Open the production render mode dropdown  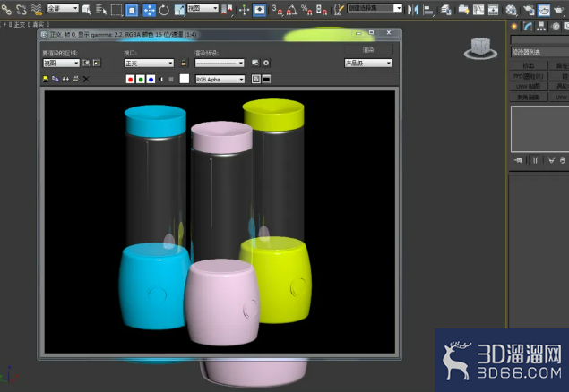(x=368, y=63)
